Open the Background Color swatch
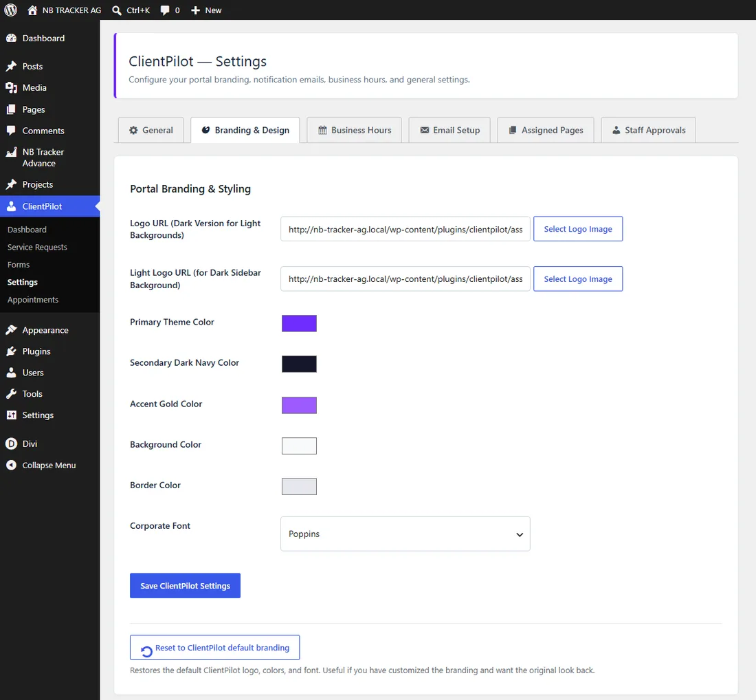 [x=299, y=446]
